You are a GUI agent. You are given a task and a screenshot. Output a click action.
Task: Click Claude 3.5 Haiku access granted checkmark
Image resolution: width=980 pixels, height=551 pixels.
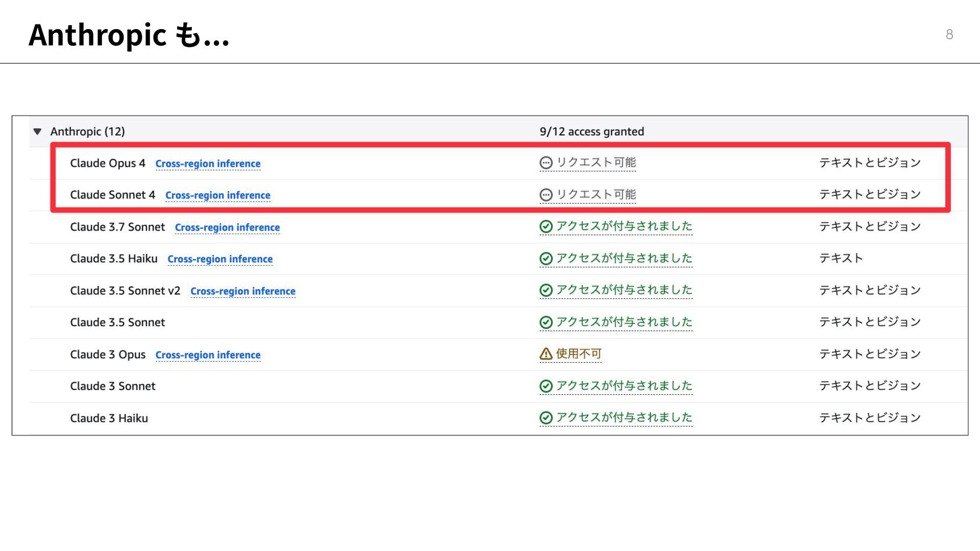click(x=546, y=259)
